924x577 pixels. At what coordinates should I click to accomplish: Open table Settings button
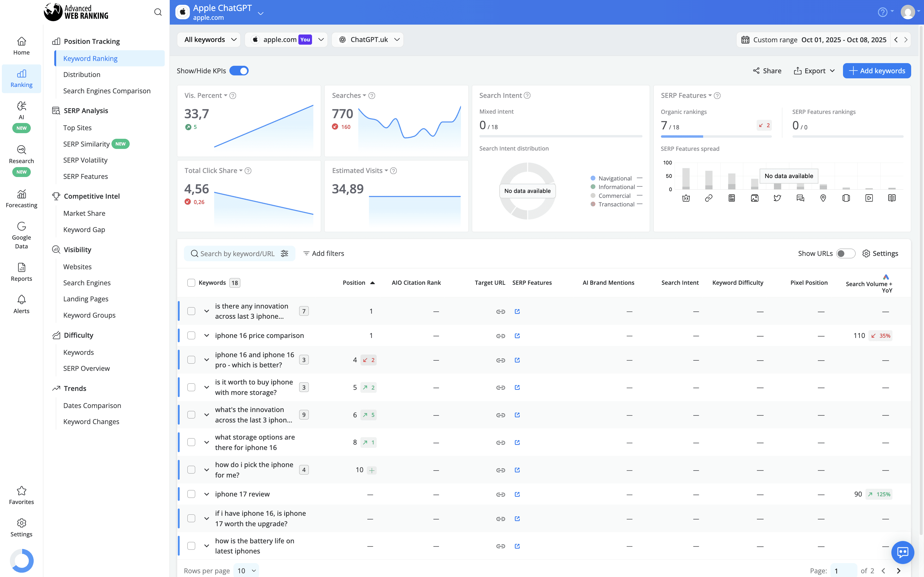coord(880,253)
